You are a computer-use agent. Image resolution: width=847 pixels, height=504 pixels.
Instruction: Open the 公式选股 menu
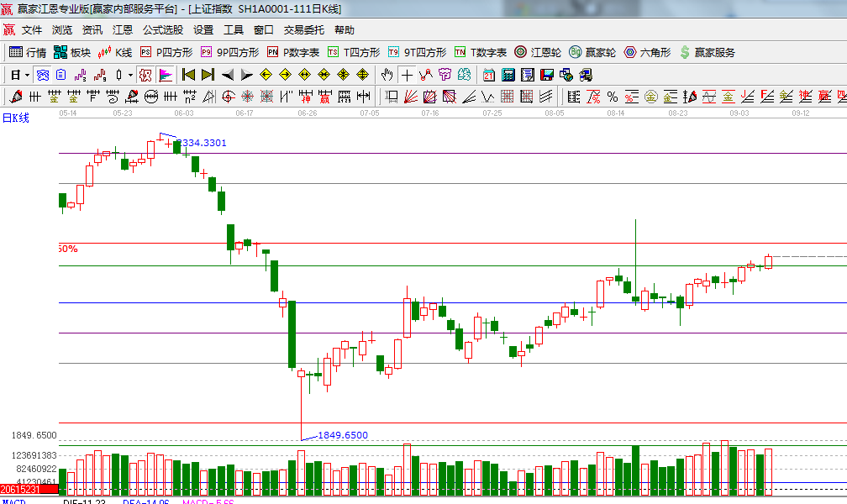pyautogui.click(x=162, y=29)
